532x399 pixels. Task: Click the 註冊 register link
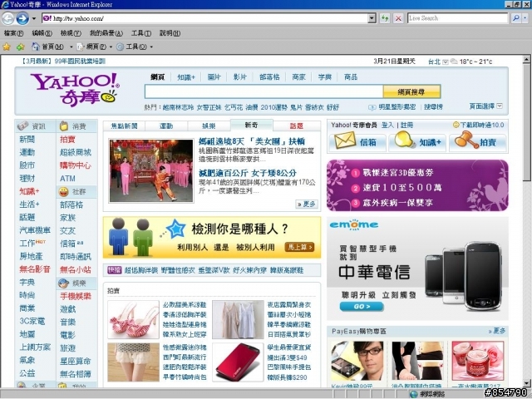point(406,126)
